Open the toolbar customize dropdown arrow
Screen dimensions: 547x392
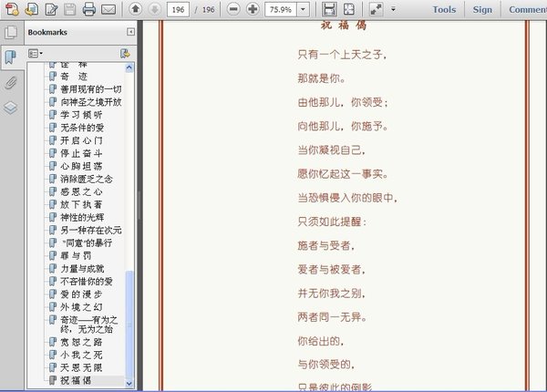393,9
